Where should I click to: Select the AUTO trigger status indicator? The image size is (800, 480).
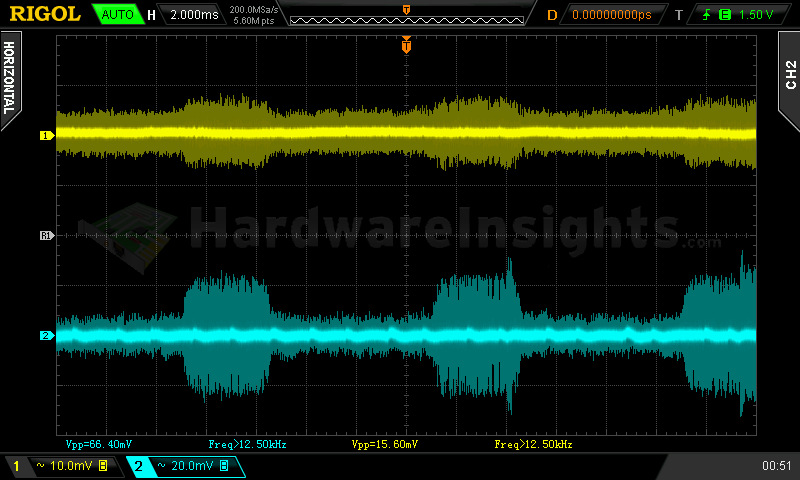[x=117, y=14]
